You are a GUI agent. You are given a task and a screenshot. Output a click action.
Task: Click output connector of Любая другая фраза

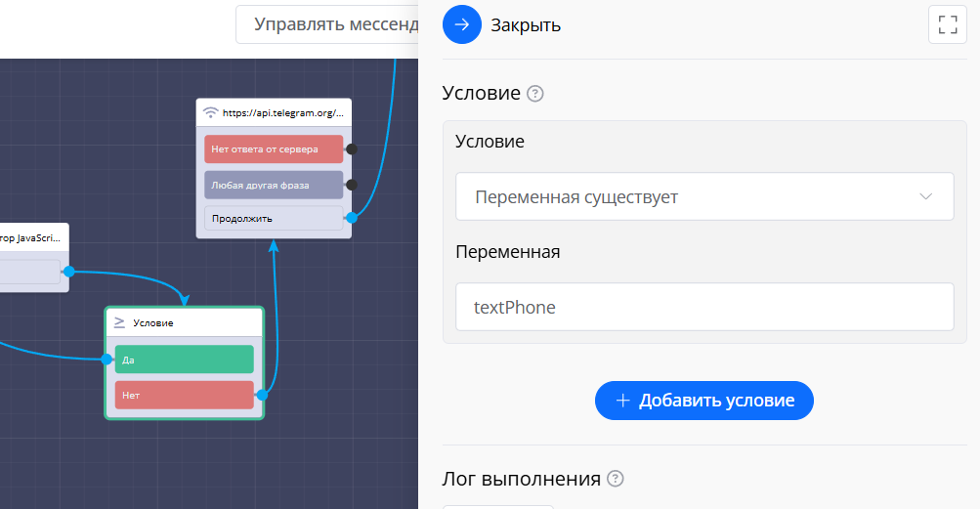(352, 185)
